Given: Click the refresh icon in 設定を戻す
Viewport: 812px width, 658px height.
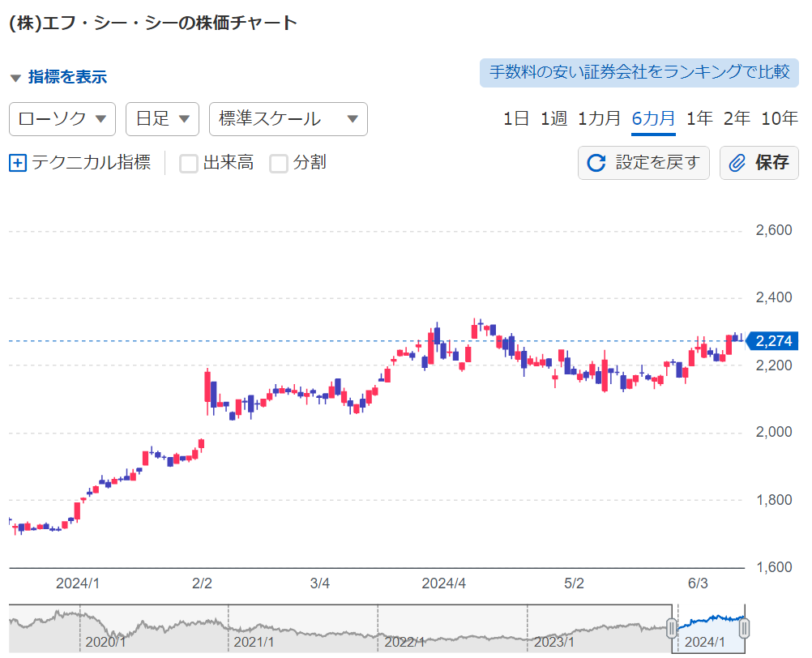Looking at the screenshot, I should point(596,163).
